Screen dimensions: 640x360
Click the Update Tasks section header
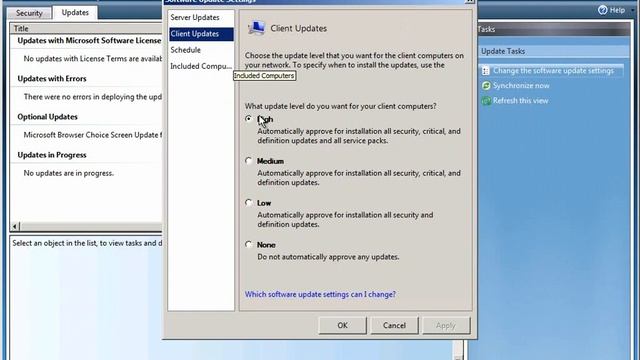(x=553, y=51)
